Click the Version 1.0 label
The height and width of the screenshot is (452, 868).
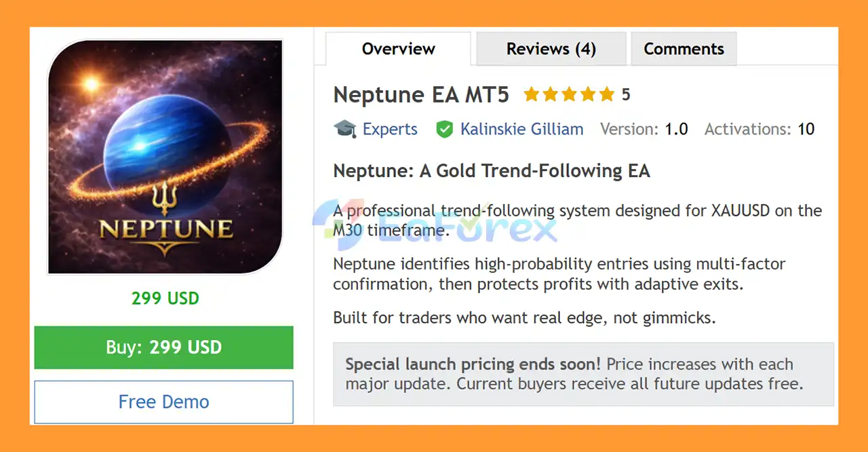click(644, 129)
